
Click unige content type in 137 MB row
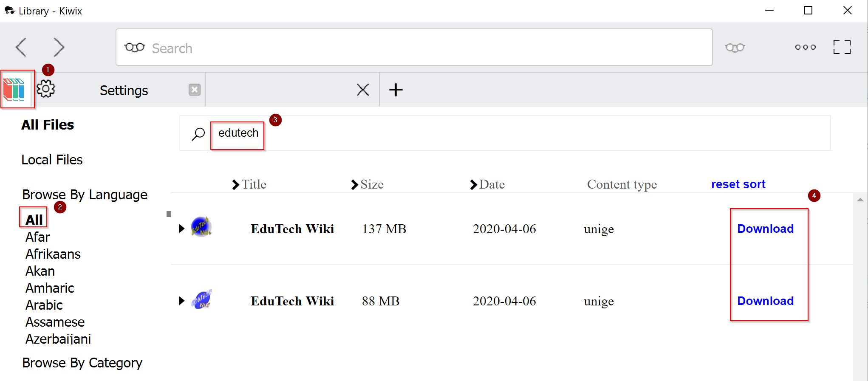[x=599, y=229]
